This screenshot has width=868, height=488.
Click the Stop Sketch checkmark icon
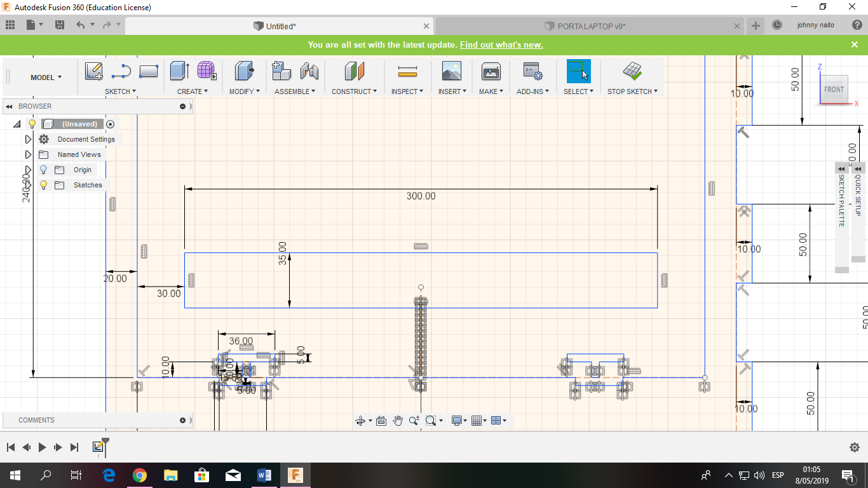click(x=632, y=71)
